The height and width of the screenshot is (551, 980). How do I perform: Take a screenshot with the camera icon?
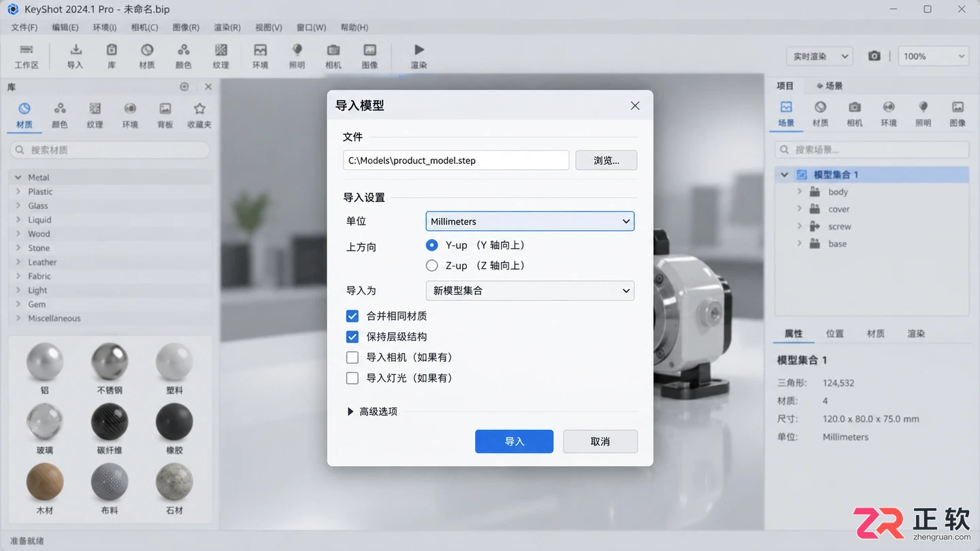pos(875,56)
